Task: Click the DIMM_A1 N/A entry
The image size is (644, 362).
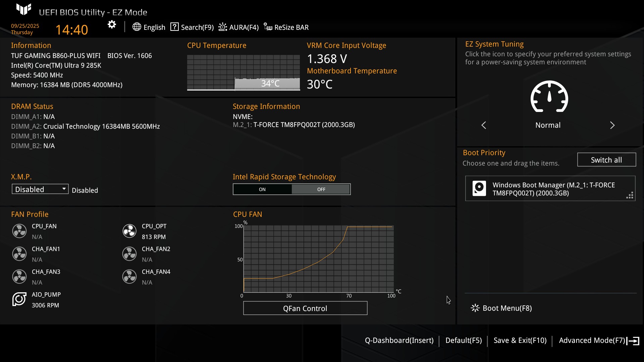Action: [33, 117]
